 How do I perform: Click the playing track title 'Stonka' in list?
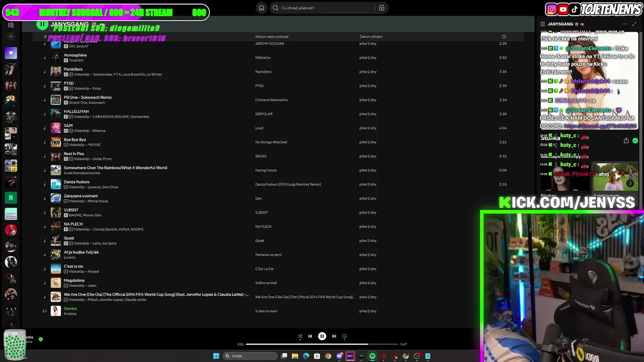(x=70, y=309)
